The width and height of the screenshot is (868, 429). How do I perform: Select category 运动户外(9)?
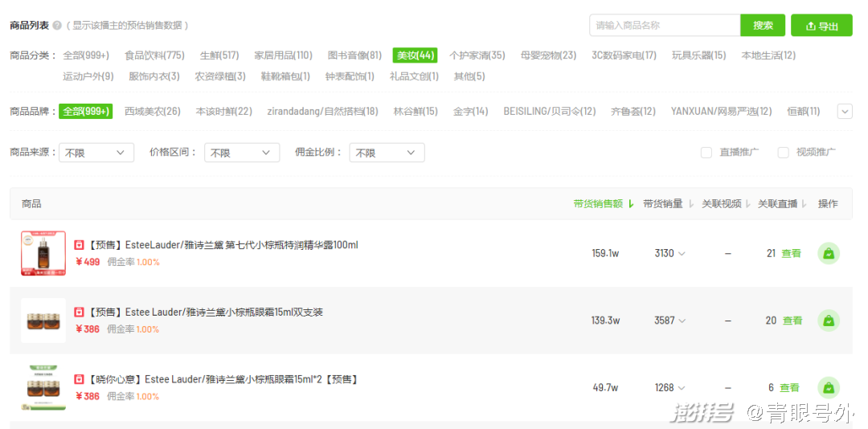[x=88, y=76]
